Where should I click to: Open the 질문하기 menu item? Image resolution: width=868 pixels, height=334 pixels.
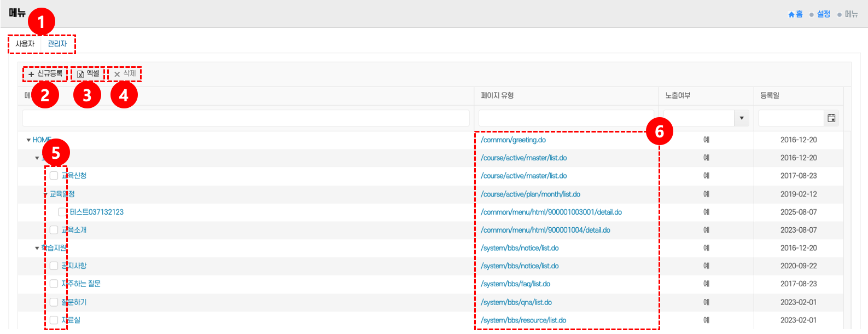point(75,302)
